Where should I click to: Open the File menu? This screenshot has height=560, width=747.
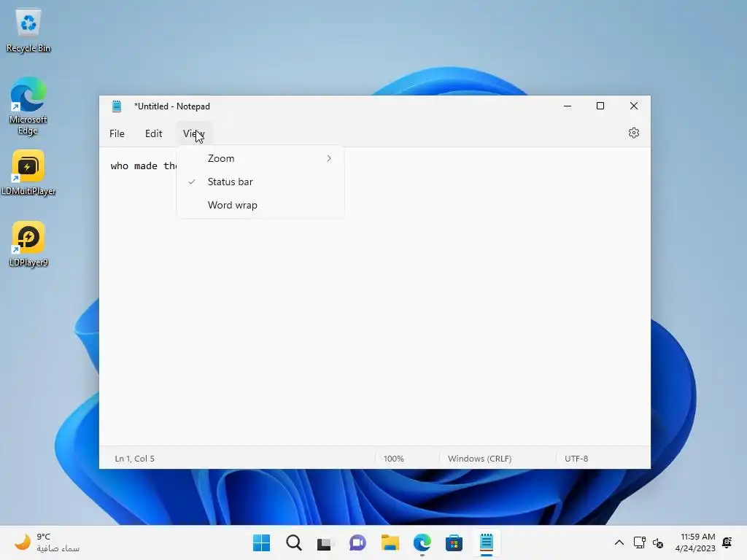pos(117,134)
